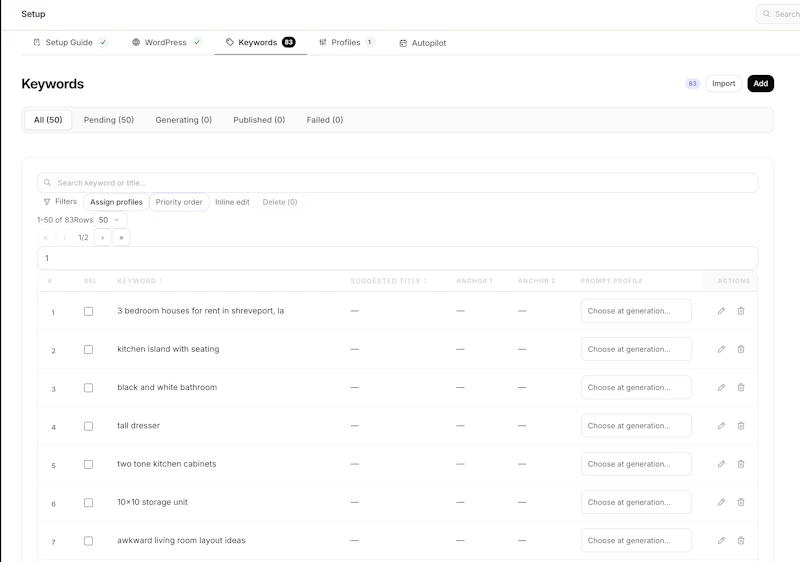This screenshot has width=800, height=562.
Task: Open prompt profile dropdown for 'black and white bathroom'
Action: (636, 387)
